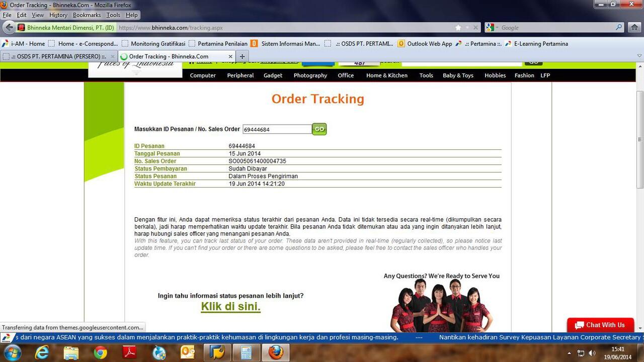Click the green GO button
This screenshot has width=644, height=362.
(x=319, y=129)
